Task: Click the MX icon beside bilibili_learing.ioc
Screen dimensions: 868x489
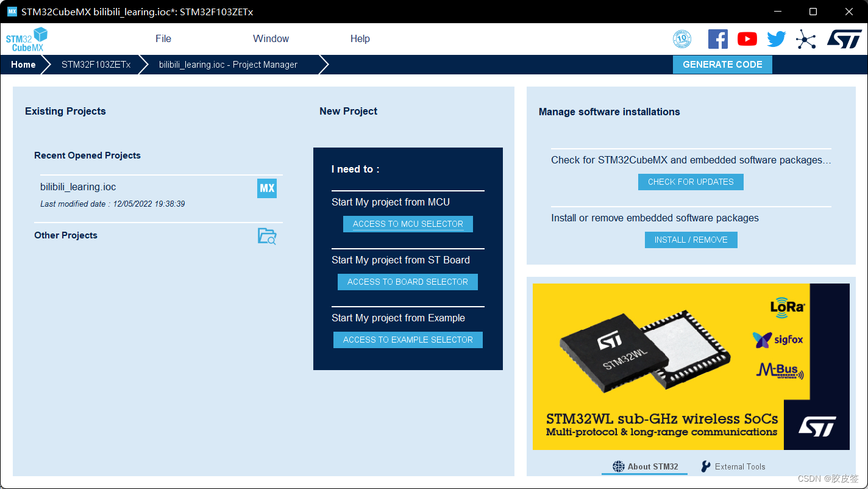Action: [x=267, y=188]
